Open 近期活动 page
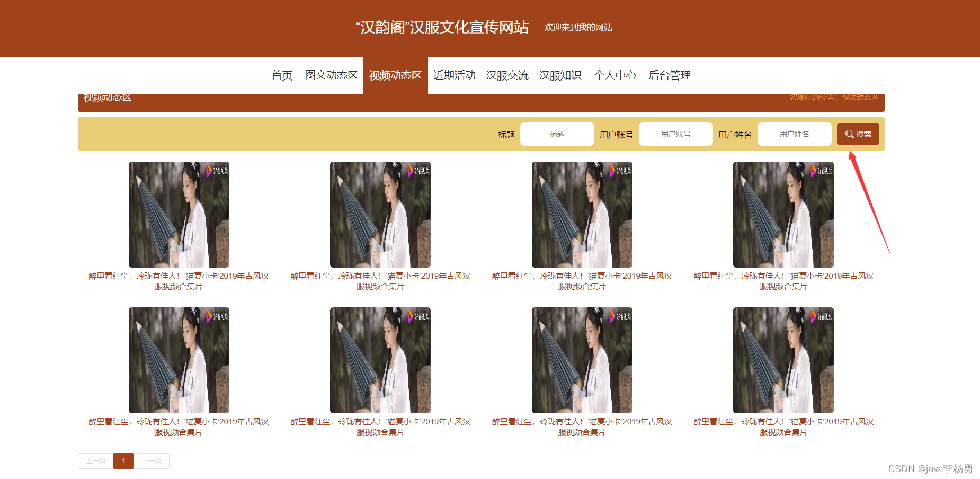This screenshot has width=980, height=479. click(454, 75)
